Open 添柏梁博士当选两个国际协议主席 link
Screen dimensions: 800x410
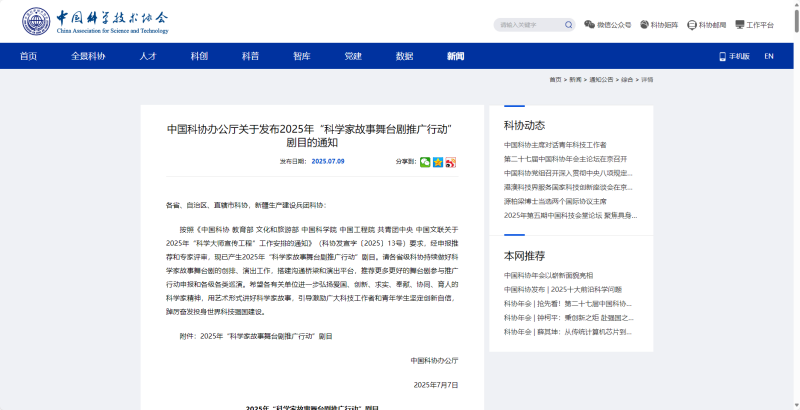pos(555,201)
